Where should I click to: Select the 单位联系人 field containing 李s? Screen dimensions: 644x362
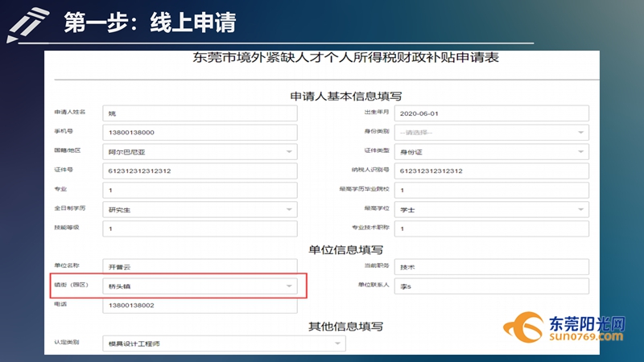click(x=491, y=286)
